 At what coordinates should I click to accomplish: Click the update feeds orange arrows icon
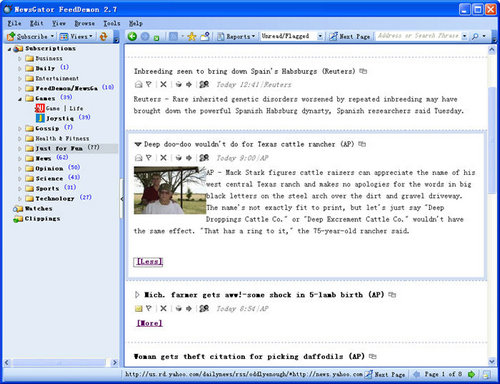(104, 36)
